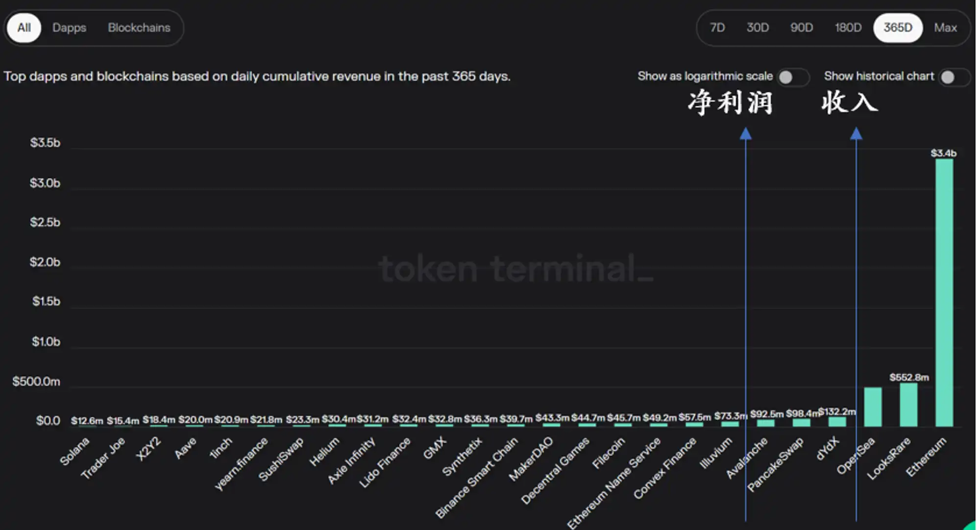Select the 30D time range
Screen dimensions: 980x530
[758, 28]
